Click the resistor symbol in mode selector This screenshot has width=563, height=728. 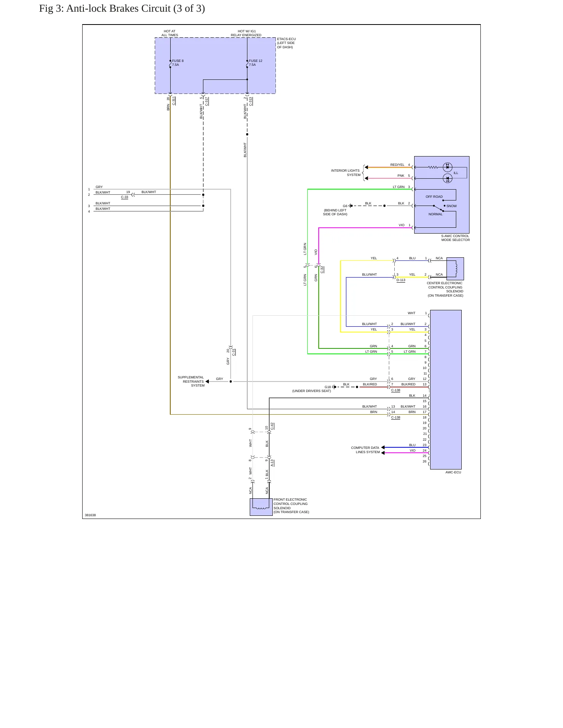433,167
